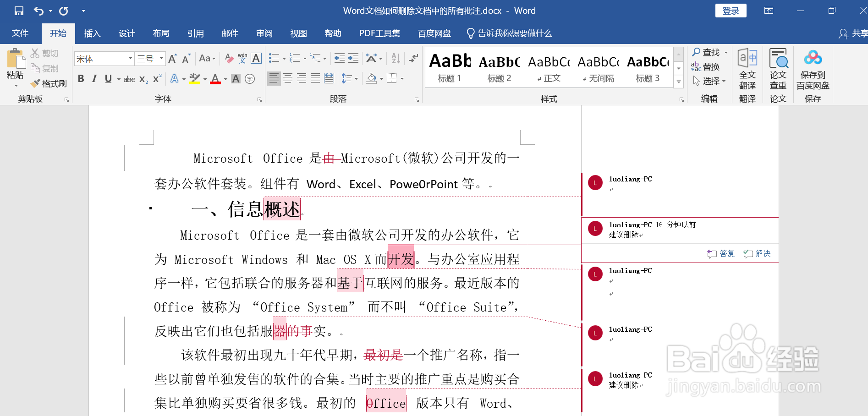
Task: Click Format Painter (格式刷)
Action: point(49,83)
